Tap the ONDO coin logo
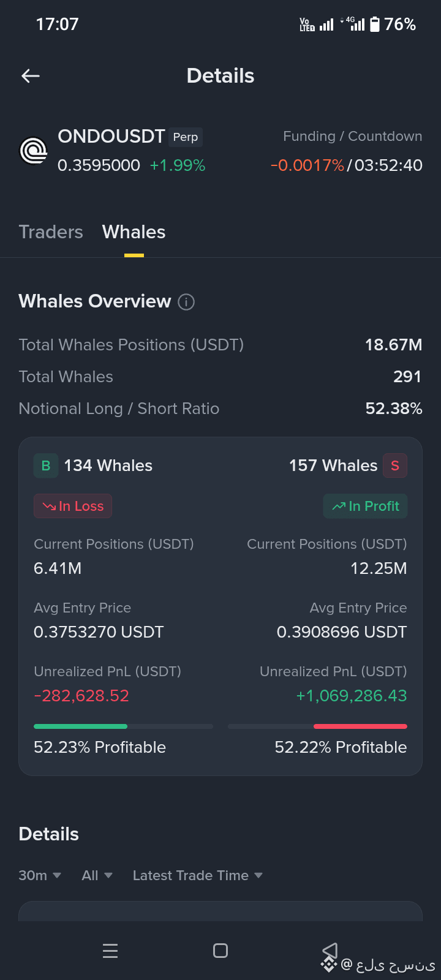Viewport: 441px width, 980px height. pyautogui.click(x=34, y=151)
